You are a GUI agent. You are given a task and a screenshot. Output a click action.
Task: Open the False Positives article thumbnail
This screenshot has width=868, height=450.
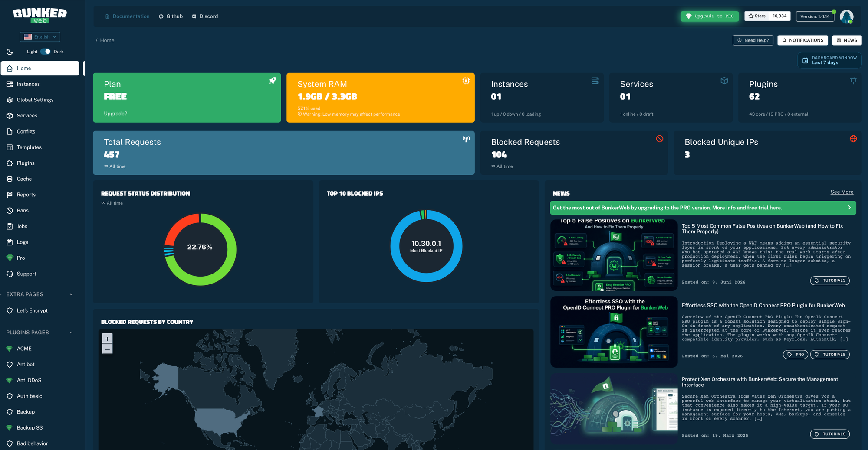pyautogui.click(x=614, y=255)
